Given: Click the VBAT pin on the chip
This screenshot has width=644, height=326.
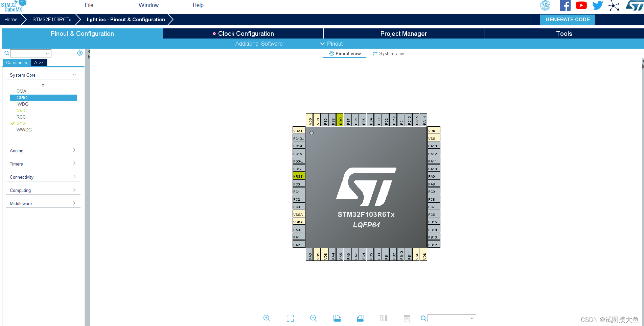Looking at the screenshot, I should (x=299, y=130).
